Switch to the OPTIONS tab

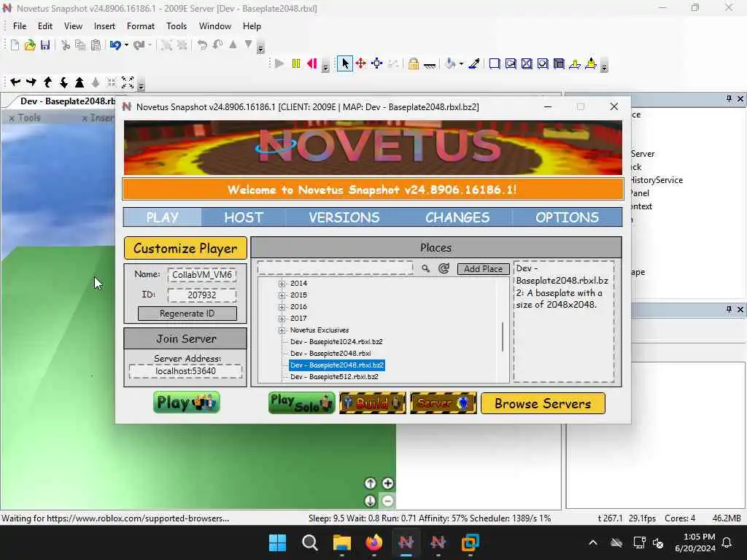pos(567,217)
